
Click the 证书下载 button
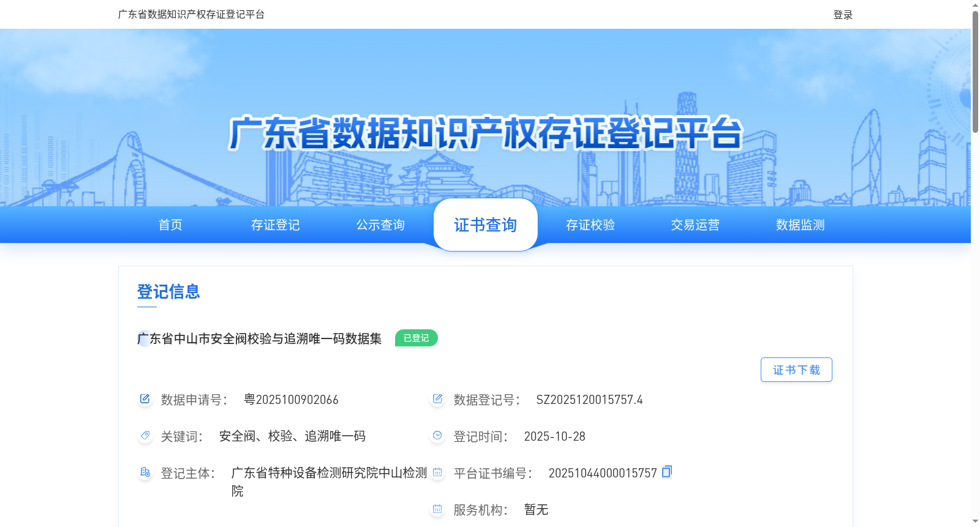[796, 370]
